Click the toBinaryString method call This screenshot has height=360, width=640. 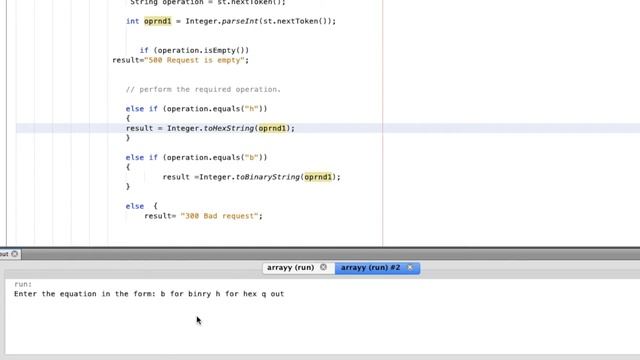(x=267, y=177)
